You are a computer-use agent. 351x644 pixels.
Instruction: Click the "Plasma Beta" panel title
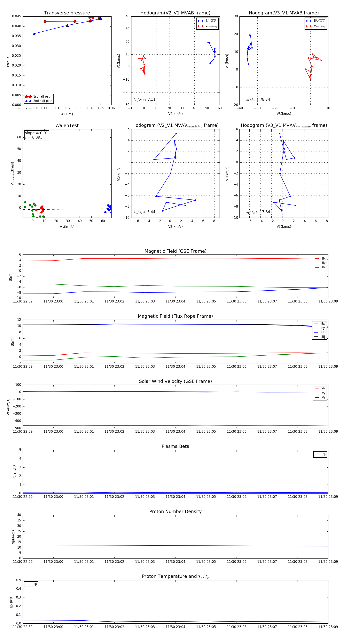coord(175,446)
